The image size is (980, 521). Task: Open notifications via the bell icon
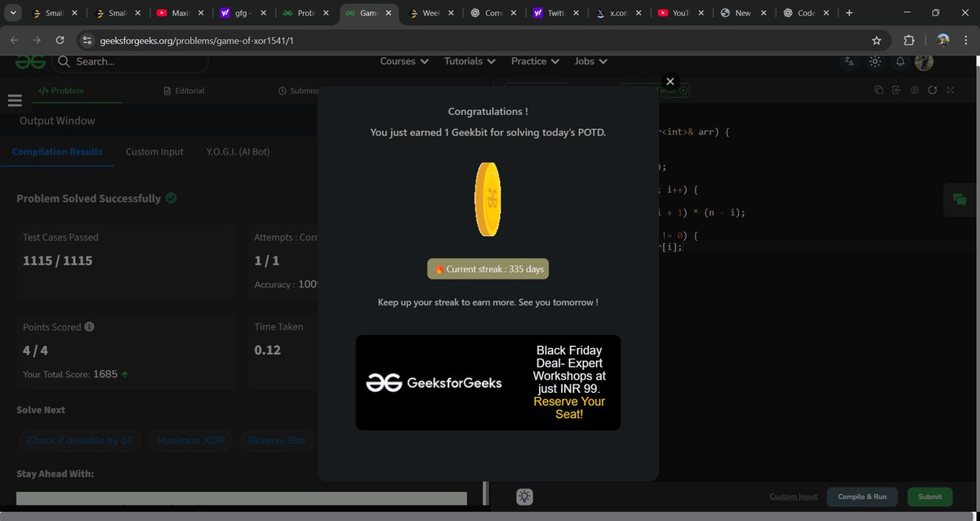[x=899, y=61]
